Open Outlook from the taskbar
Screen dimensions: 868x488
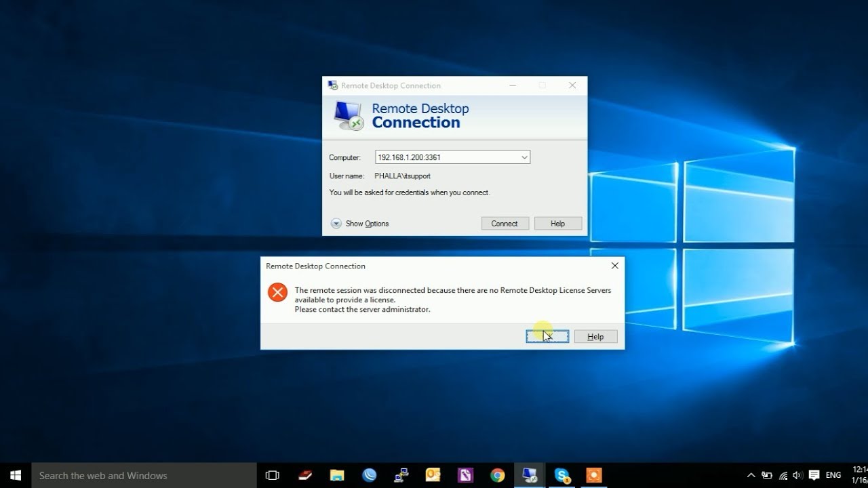[433, 475]
